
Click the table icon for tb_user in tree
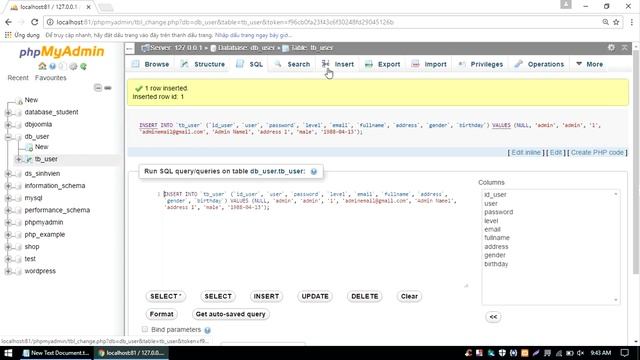point(29,159)
